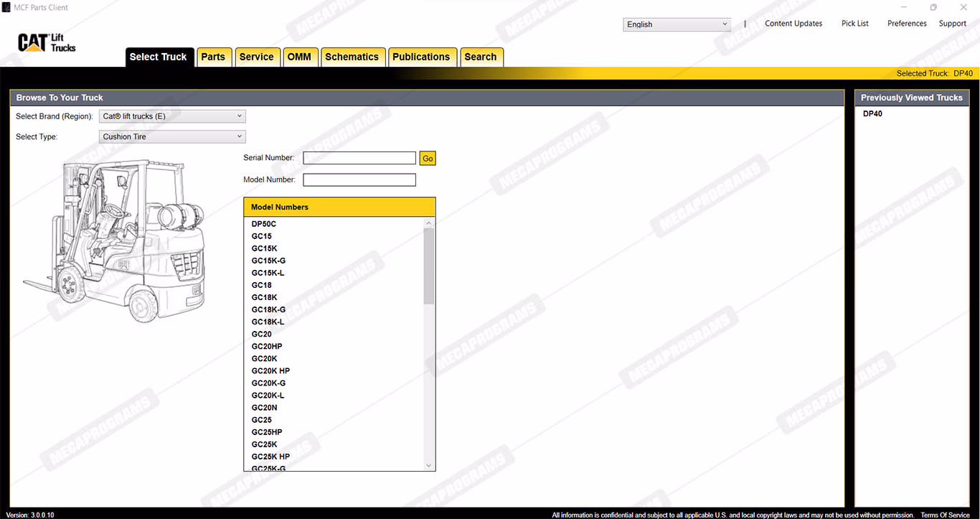Click into the Model Number field
980x519 pixels.
(359, 179)
